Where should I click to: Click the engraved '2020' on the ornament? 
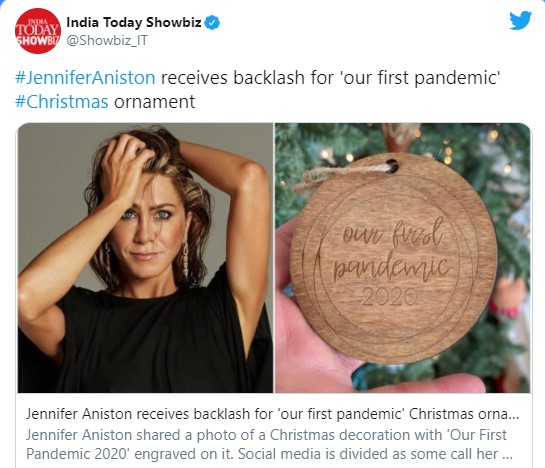point(389,296)
